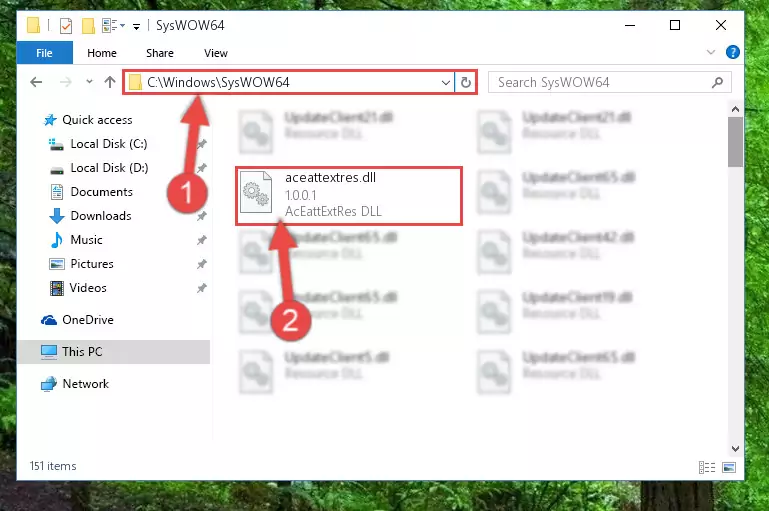This screenshot has height=511, width=769.
Task: Click the pin icon next to Downloads
Action: pos(202,216)
